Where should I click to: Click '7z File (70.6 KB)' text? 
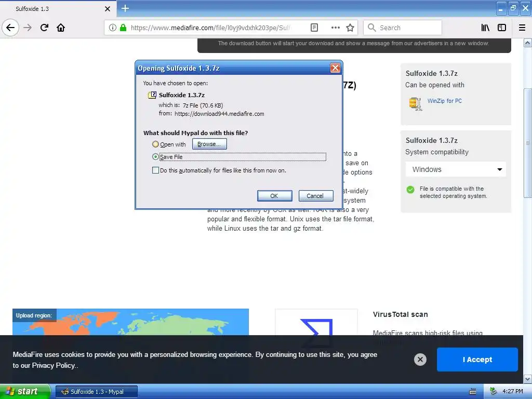(x=203, y=105)
